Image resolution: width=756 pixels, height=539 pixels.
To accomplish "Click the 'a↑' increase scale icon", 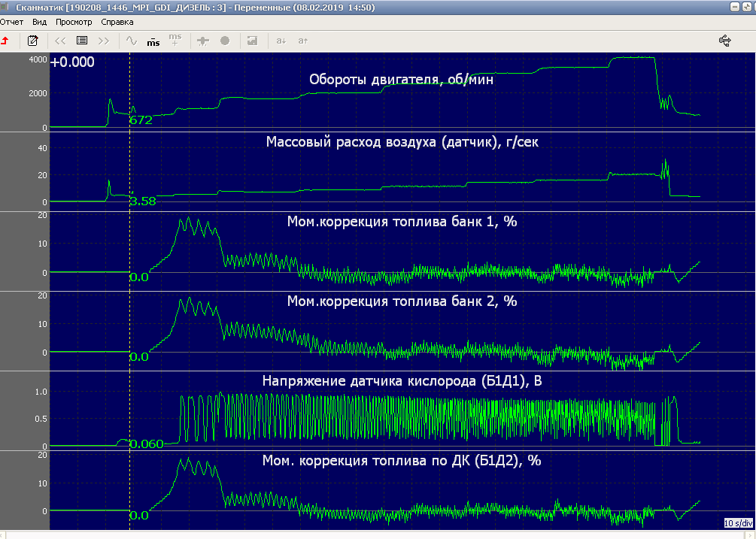I will (302, 41).
